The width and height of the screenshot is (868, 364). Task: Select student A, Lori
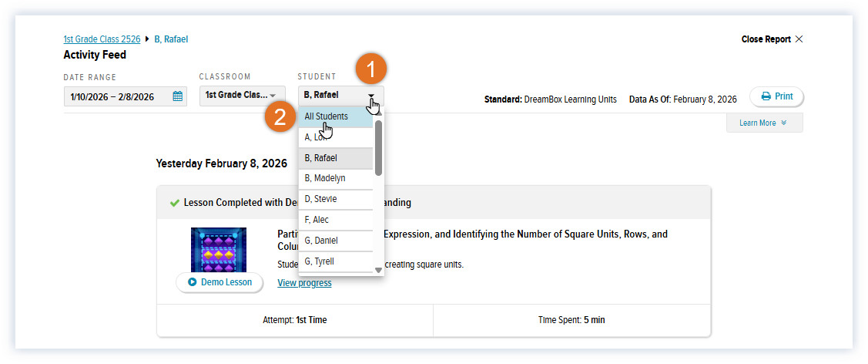336,137
